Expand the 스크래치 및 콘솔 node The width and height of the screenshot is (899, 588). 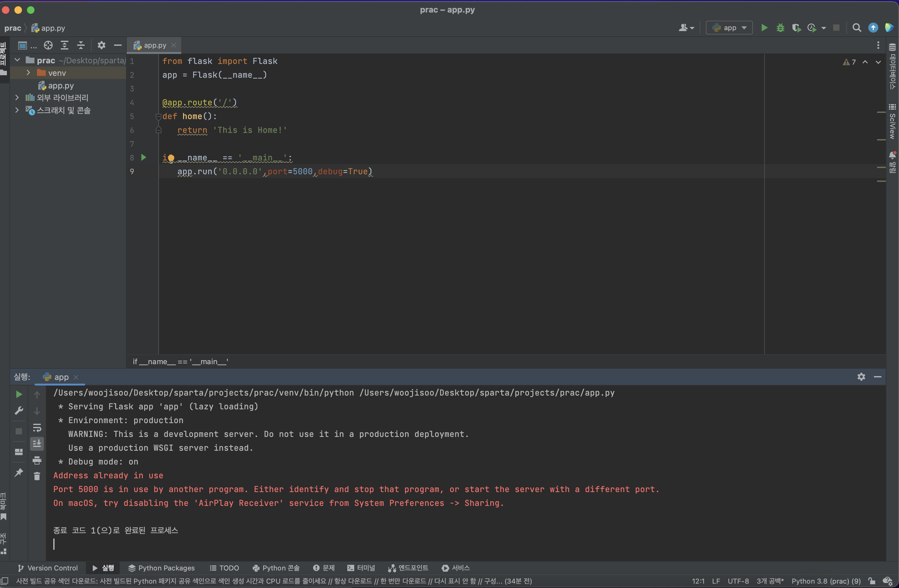click(x=17, y=110)
